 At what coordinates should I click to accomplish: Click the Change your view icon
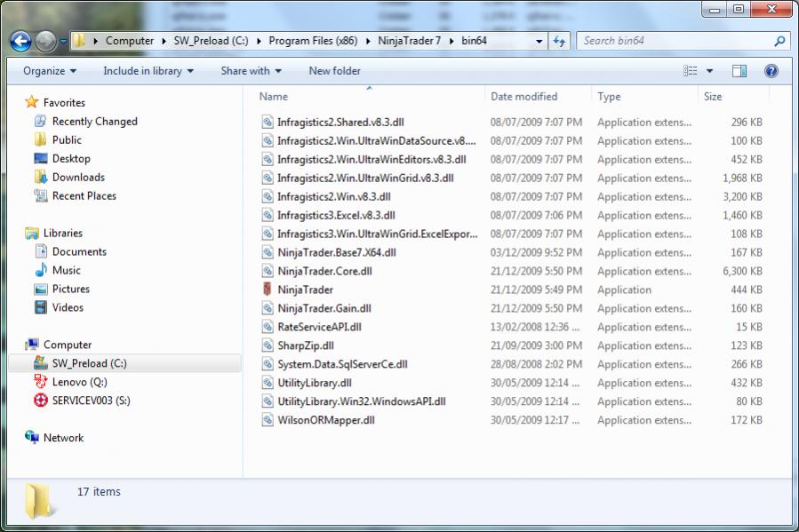[x=690, y=71]
